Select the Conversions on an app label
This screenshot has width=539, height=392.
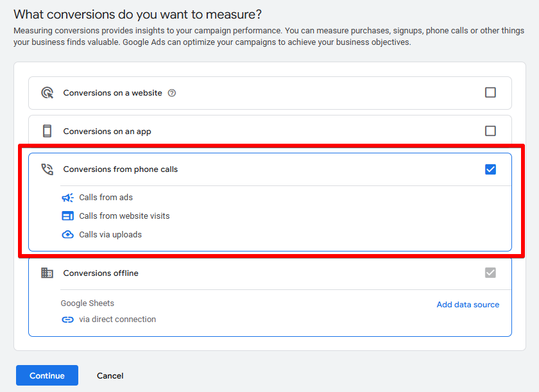coord(107,132)
